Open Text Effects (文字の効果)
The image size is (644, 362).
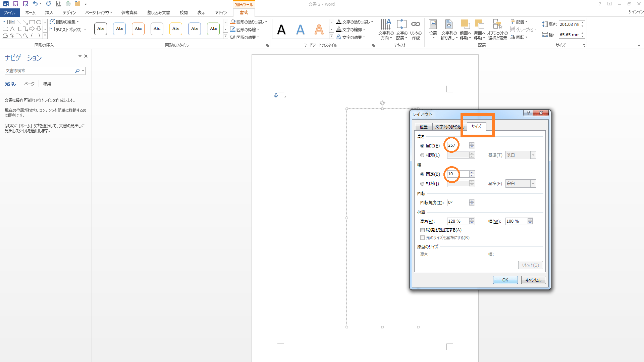tap(351, 37)
